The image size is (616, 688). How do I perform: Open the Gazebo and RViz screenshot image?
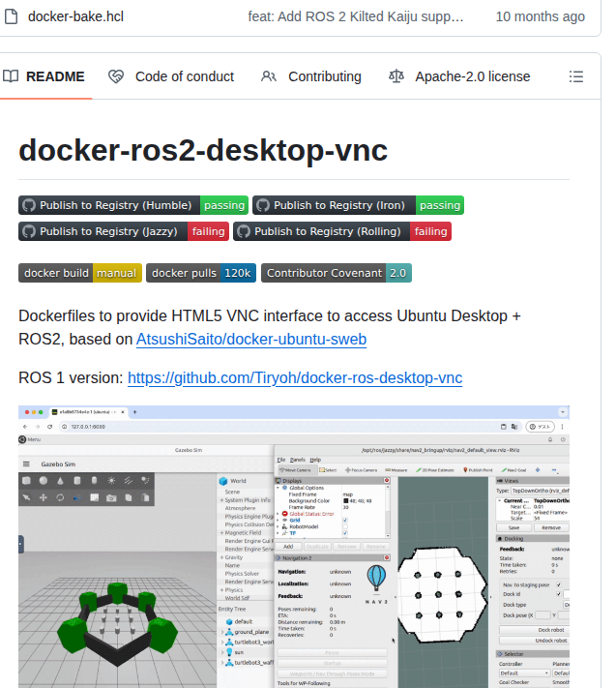(x=294, y=547)
